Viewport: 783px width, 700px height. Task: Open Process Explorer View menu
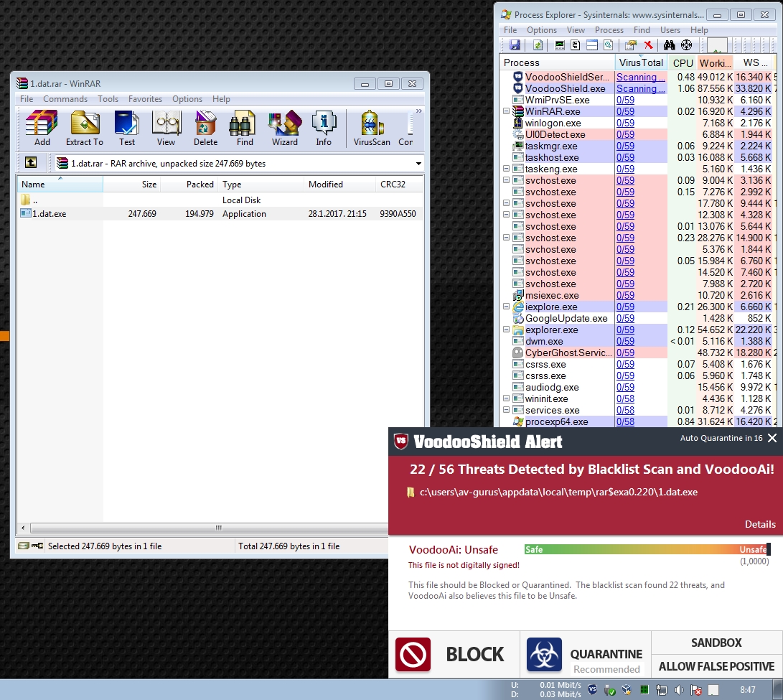[x=576, y=30]
